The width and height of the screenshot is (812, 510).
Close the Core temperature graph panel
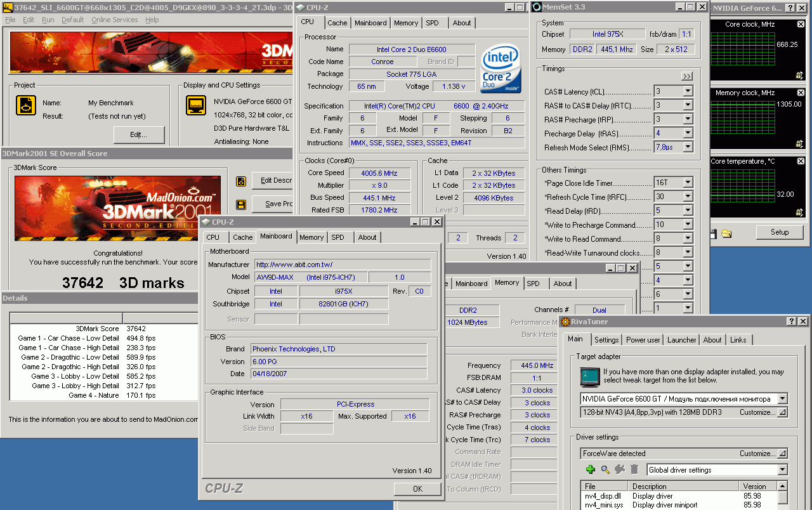tap(801, 161)
